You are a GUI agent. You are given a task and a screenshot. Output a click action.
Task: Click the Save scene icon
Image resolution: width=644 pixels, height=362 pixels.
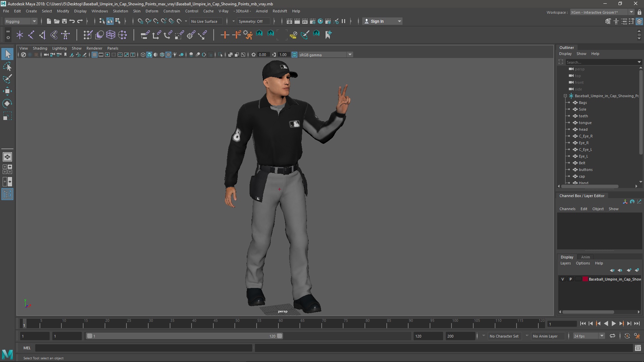tap(64, 21)
